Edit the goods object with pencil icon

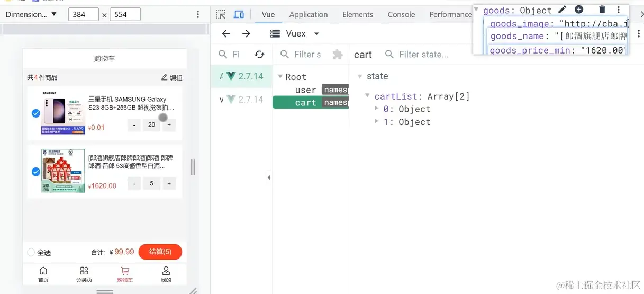563,10
